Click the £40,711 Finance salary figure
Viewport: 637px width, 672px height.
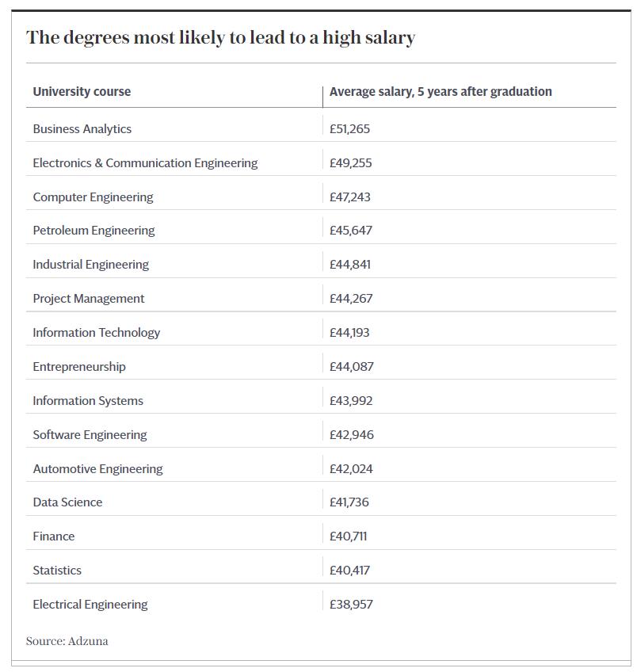[x=348, y=536]
